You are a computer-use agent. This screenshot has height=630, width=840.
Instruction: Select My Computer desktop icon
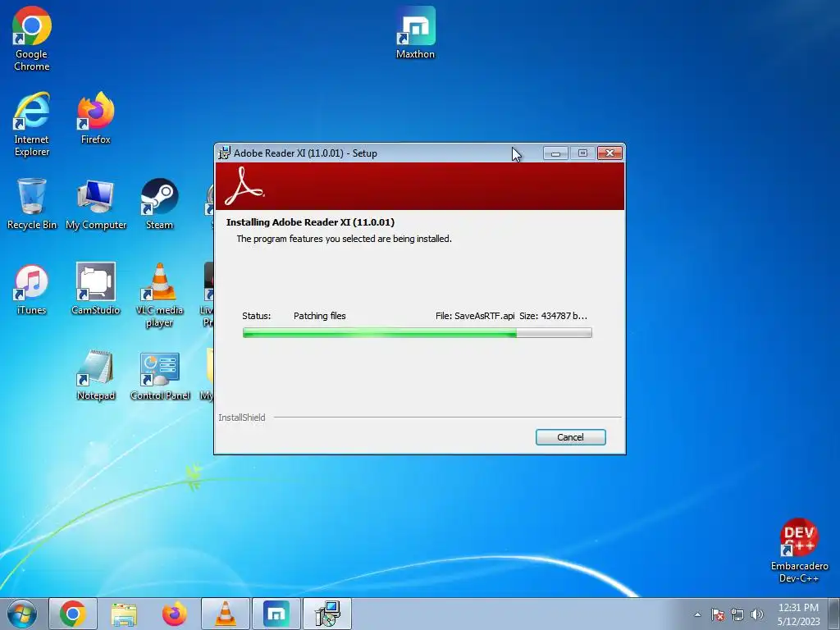[x=96, y=203]
